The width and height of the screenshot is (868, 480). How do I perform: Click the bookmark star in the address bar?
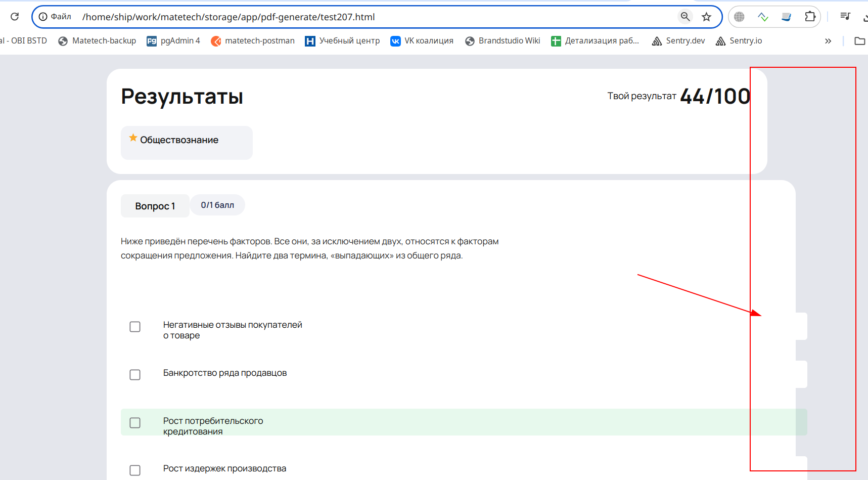coord(706,16)
